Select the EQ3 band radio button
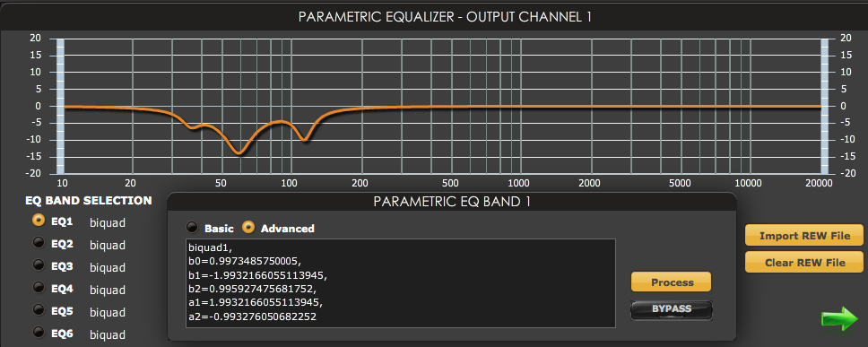 (x=39, y=265)
